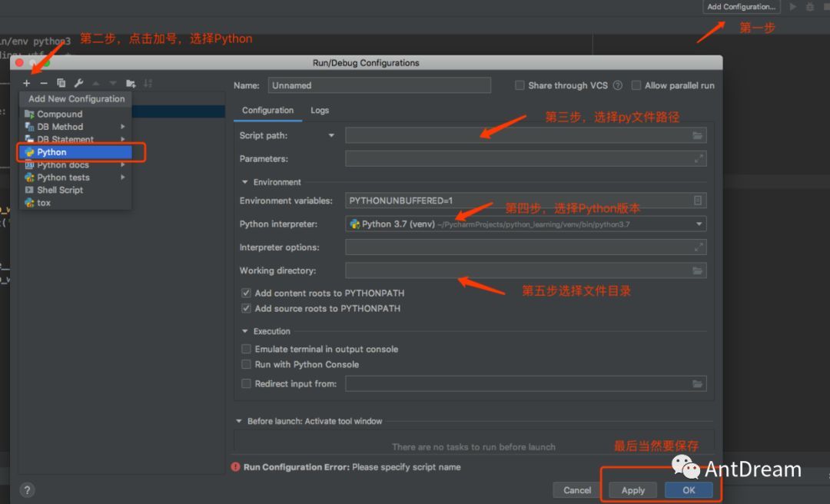Click the Sort configurations icon
The height and width of the screenshot is (504, 830).
(x=148, y=83)
